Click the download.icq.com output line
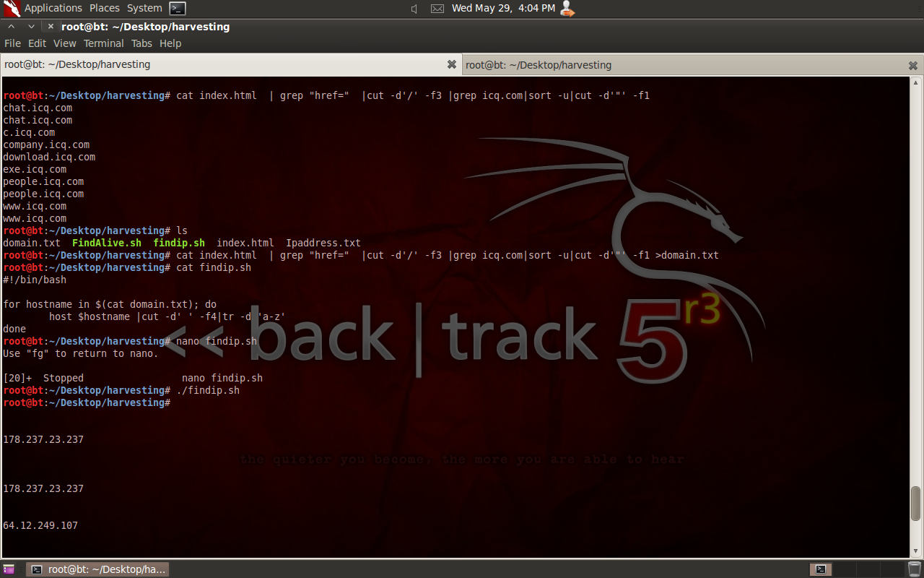 49,157
